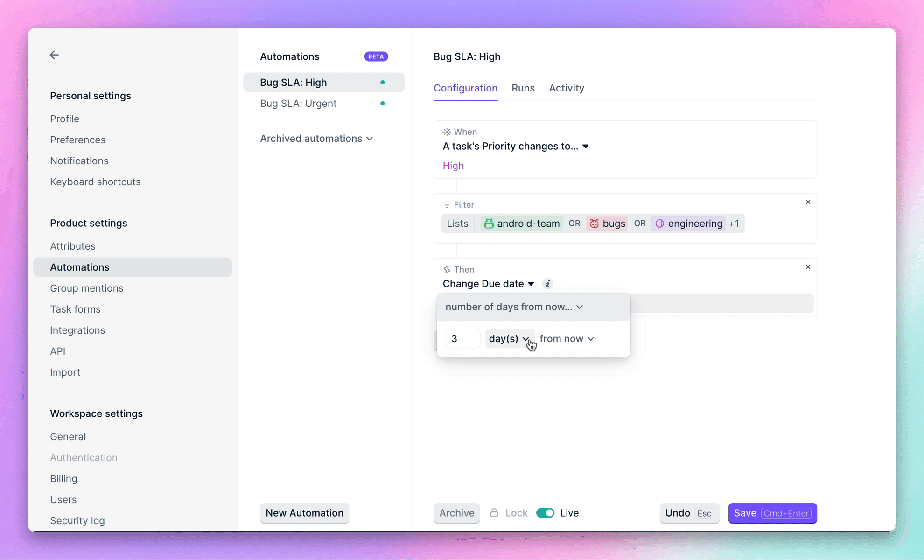Click the number of days input field
The height and width of the screenshot is (560, 924).
pyautogui.click(x=462, y=339)
